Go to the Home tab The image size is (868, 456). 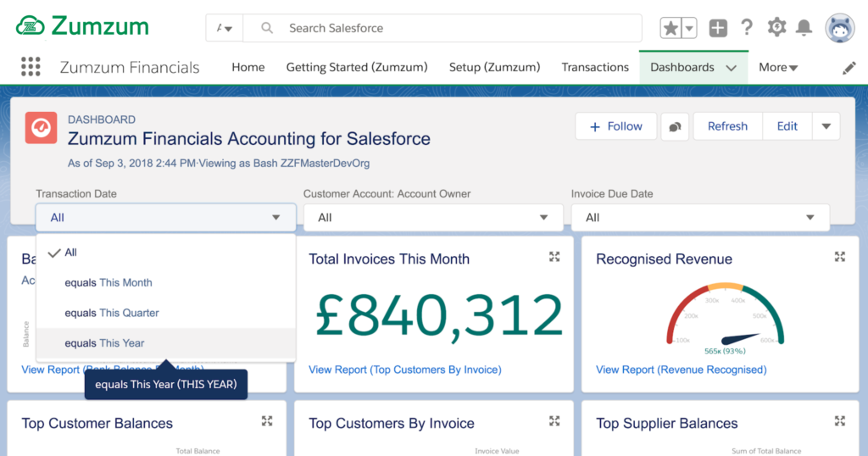(248, 67)
